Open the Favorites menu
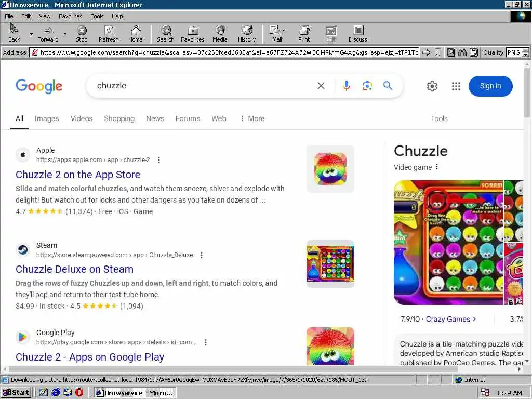Screen dimensions: 532x399 click(70, 16)
